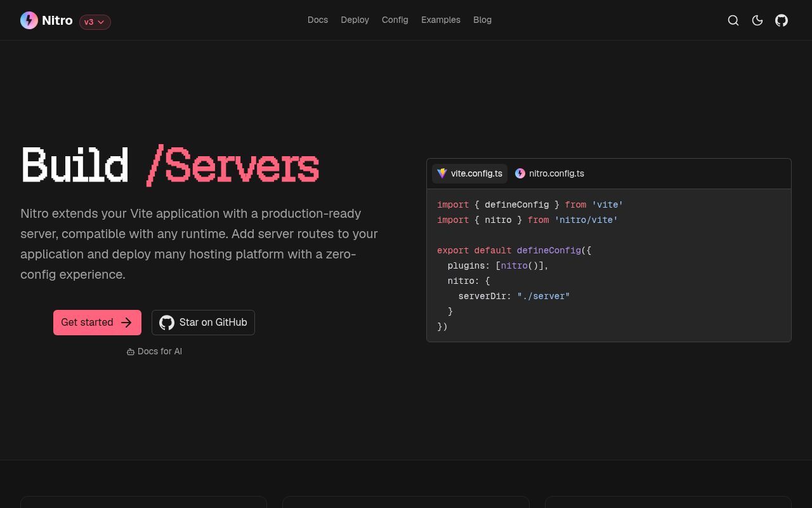Go to the Deploy nav link
The height and width of the screenshot is (508, 812).
click(x=355, y=20)
